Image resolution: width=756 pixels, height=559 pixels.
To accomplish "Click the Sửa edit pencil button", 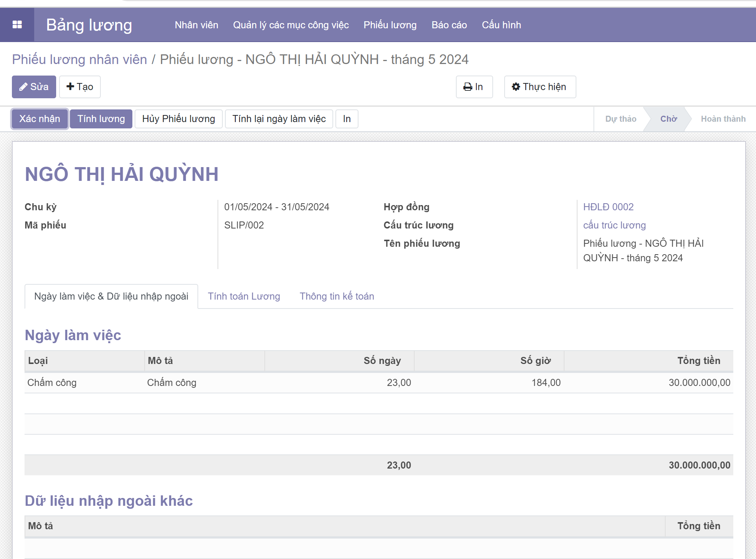I will pyautogui.click(x=34, y=87).
